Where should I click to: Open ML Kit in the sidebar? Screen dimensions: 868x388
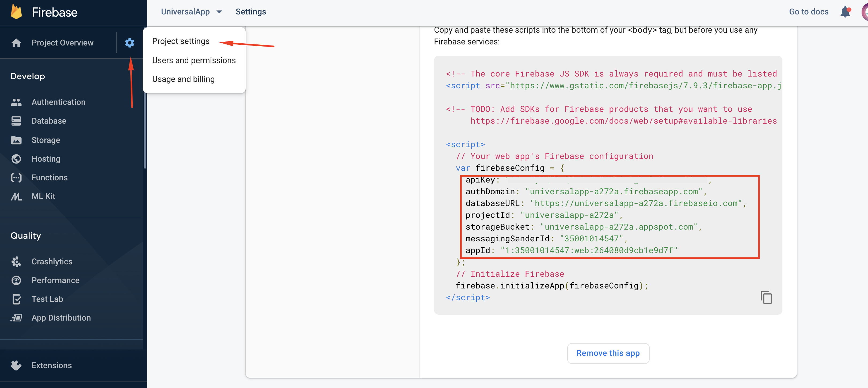click(x=43, y=196)
